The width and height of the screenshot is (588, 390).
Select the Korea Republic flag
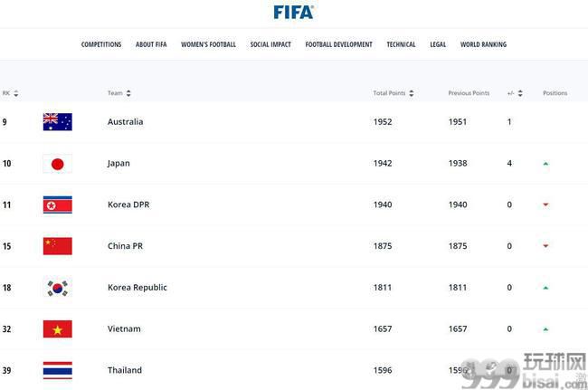pyautogui.click(x=57, y=288)
